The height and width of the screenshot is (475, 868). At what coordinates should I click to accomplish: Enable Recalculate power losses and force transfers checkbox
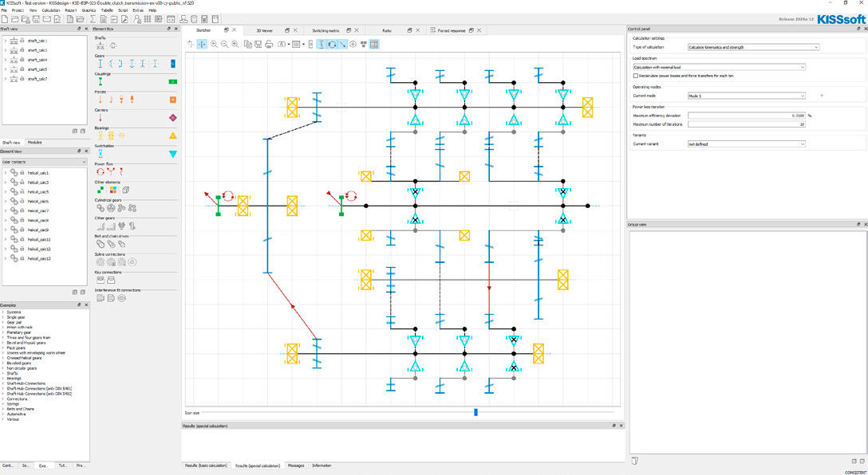click(636, 75)
